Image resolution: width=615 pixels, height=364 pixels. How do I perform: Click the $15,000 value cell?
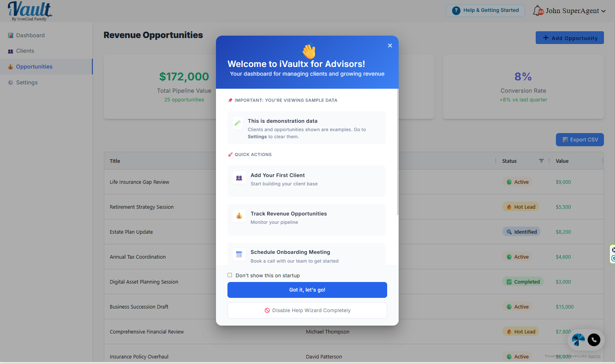point(565,307)
